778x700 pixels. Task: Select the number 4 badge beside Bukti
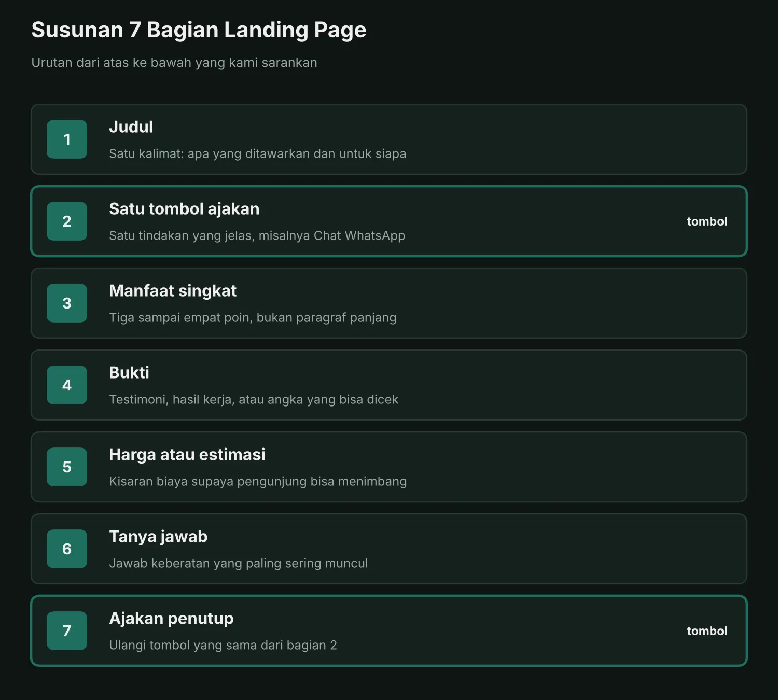click(x=67, y=385)
